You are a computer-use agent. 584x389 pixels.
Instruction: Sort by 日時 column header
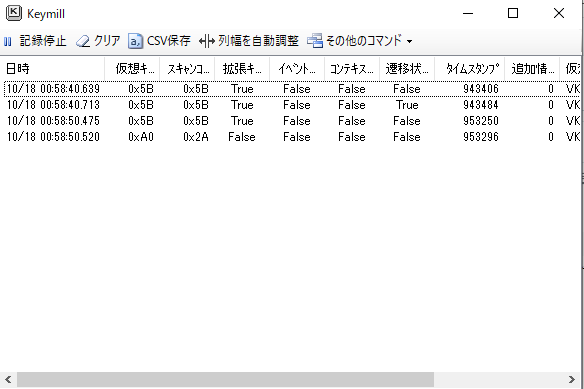click(x=53, y=69)
